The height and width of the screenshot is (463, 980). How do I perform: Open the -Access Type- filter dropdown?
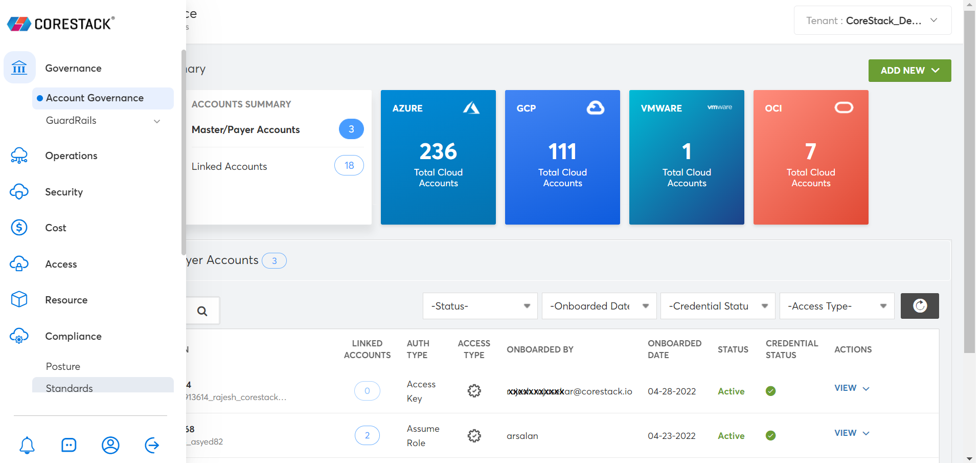pyautogui.click(x=837, y=306)
